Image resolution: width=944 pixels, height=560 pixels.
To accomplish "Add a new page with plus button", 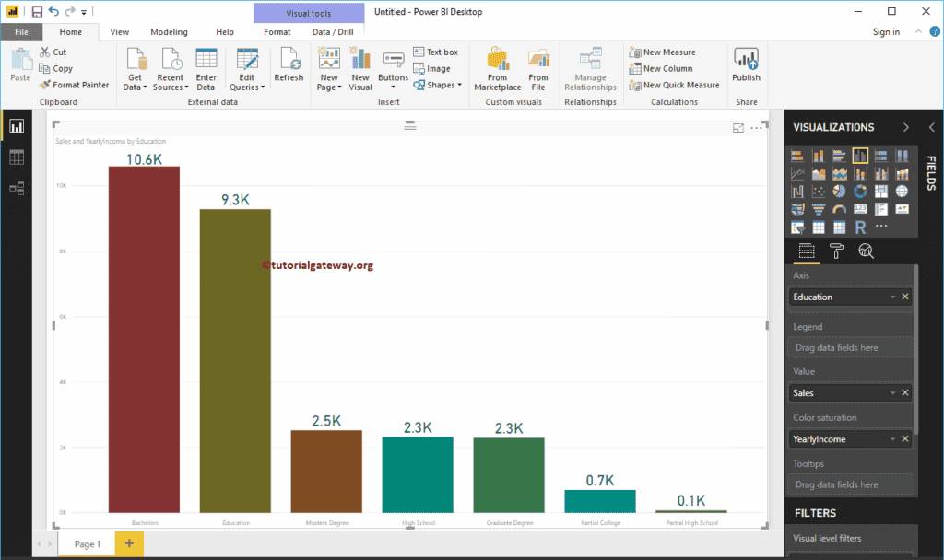I will 129,544.
